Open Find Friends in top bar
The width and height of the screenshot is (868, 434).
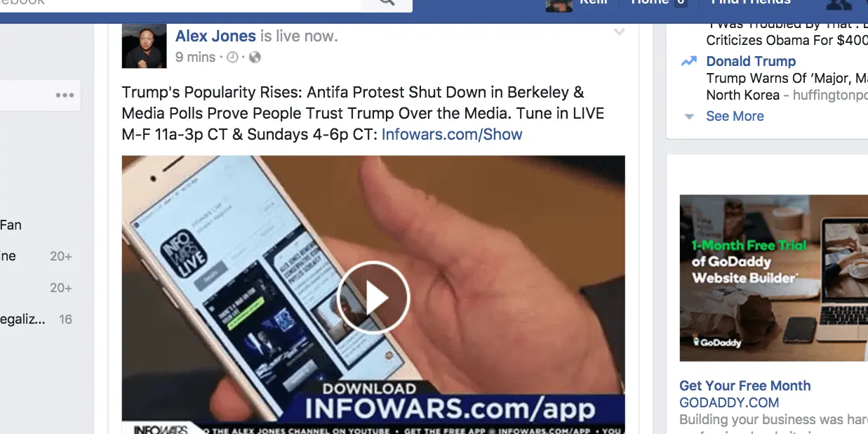point(751,2)
